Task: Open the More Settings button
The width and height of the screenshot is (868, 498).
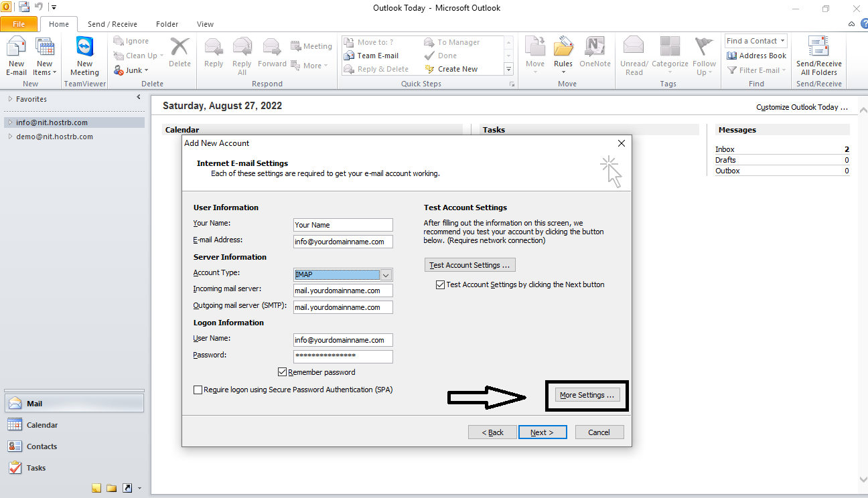Action: (587, 395)
